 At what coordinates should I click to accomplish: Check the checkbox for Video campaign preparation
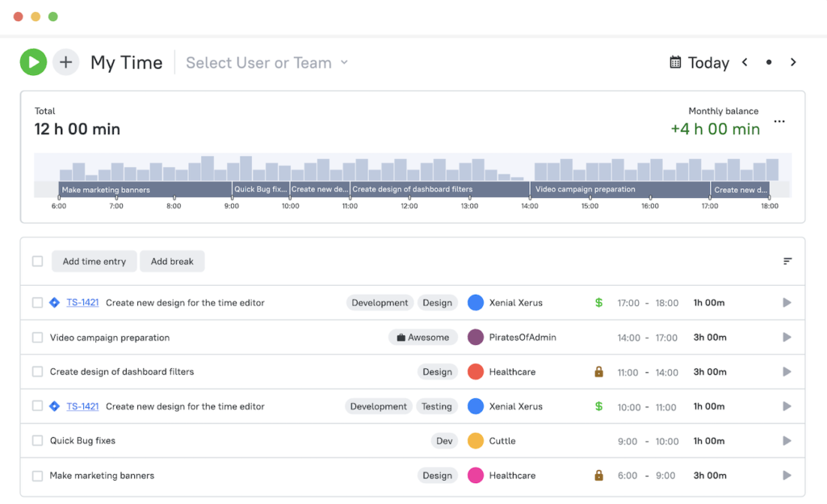coord(36,337)
